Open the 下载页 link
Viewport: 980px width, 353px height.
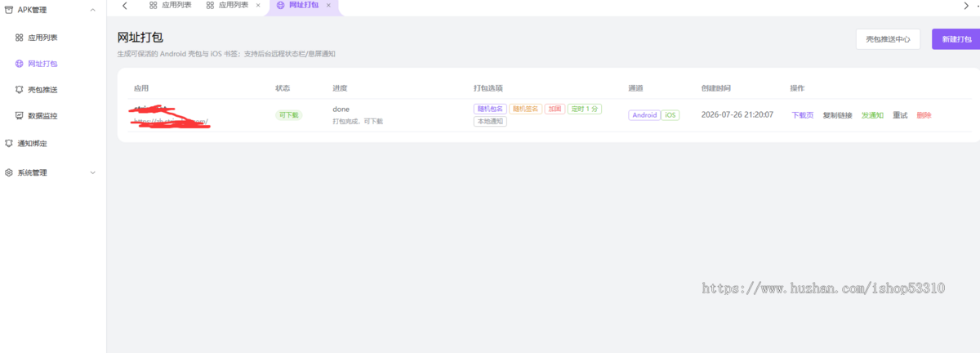802,115
